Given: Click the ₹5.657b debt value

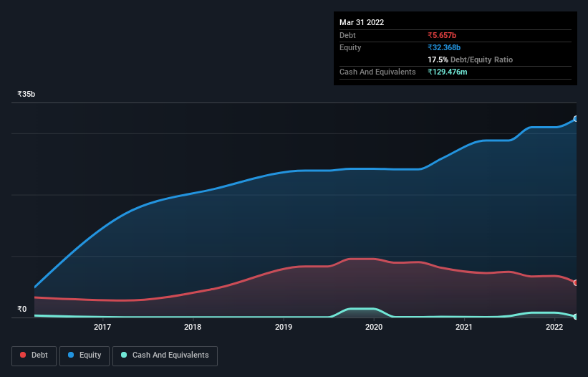Looking at the screenshot, I should pos(442,35).
